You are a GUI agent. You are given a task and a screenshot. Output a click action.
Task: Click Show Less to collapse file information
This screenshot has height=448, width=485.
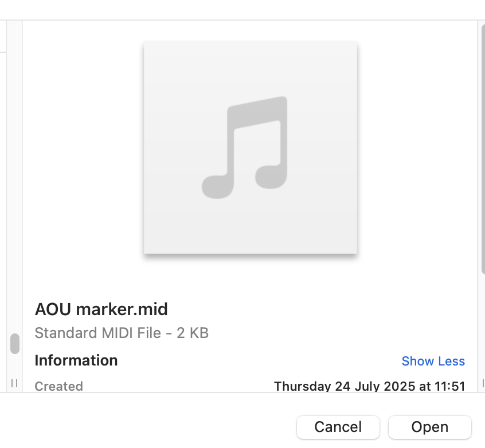pos(433,361)
